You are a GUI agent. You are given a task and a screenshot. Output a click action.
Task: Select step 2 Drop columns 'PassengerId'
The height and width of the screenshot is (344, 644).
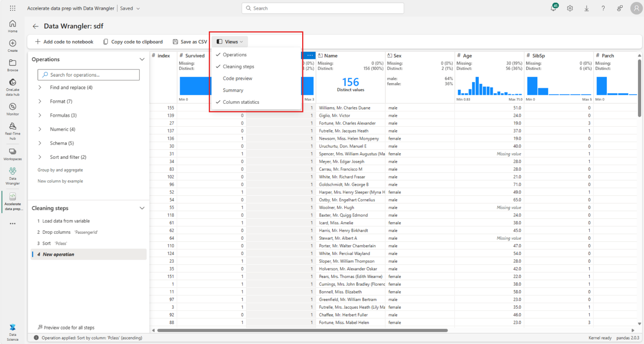click(x=89, y=232)
